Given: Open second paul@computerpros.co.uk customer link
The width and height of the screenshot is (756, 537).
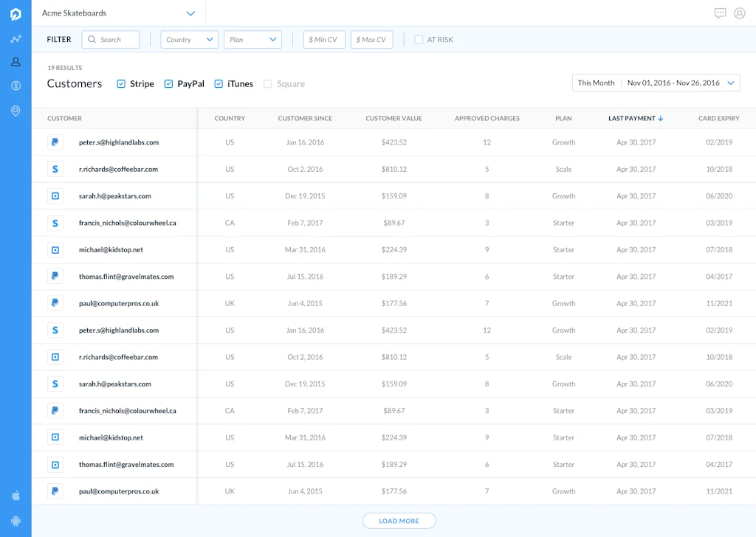Looking at the screenshot, I should pyautogui.click(x=119, y=491).
